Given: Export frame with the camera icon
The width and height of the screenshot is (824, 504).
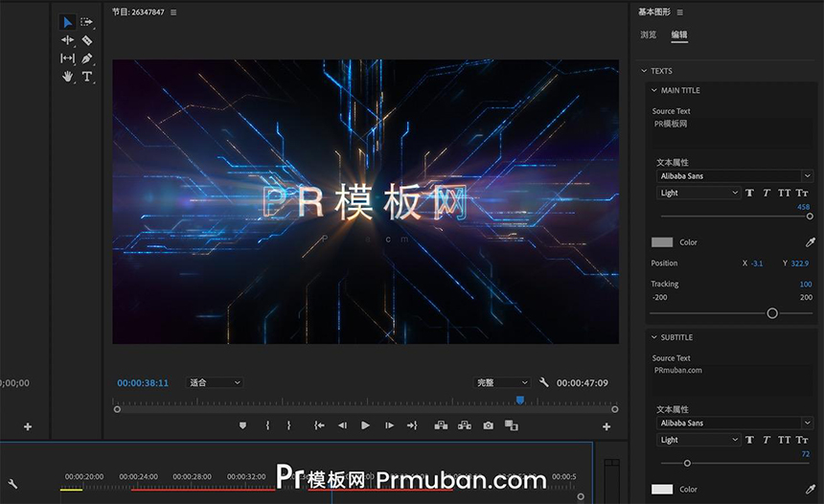Looking at the screenshot, I should (489, 425).
